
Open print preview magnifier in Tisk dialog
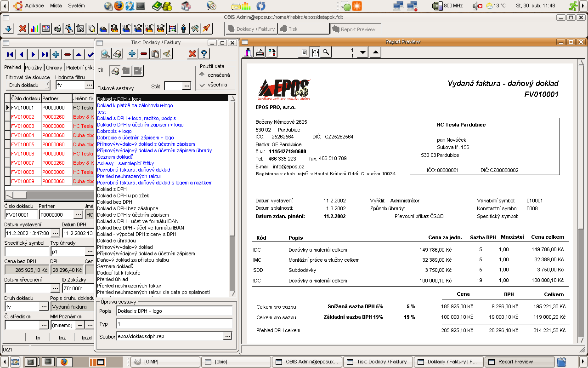click(106, 54)
